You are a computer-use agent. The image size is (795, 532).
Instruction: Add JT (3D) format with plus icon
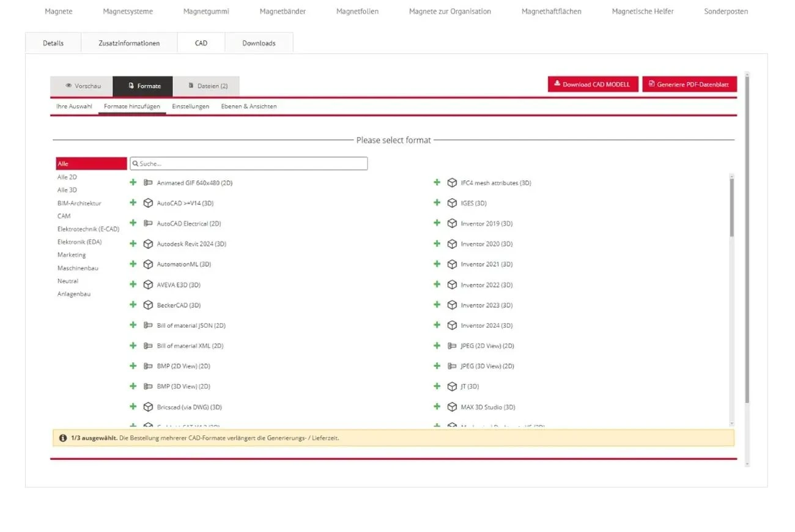click(x=437, y=386)
